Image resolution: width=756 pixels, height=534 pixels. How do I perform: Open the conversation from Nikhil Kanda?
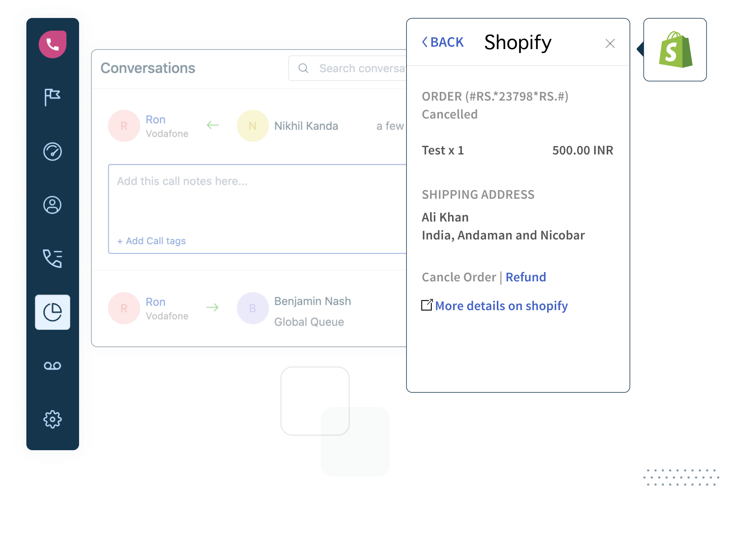(306, 126)
